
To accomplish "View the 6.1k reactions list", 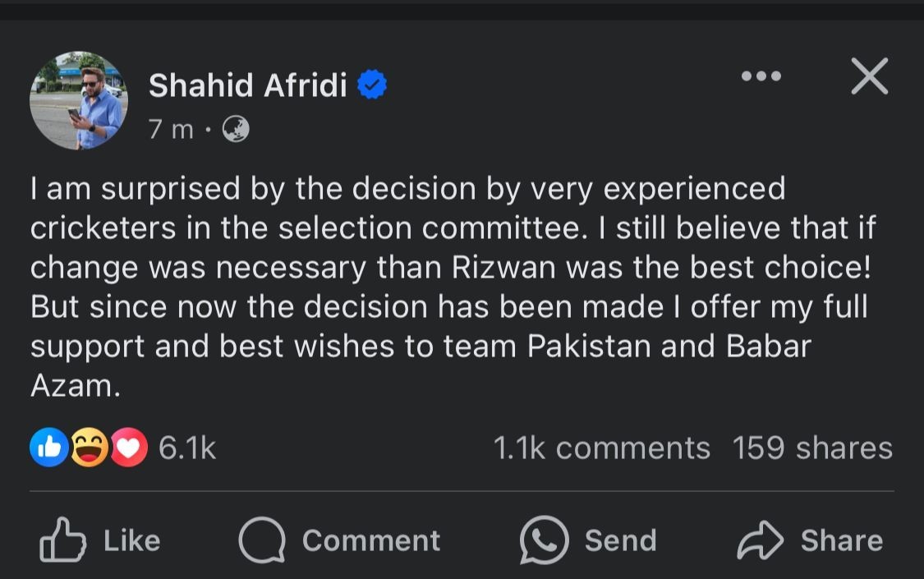I will pyautogui.click(x=186, y=448).
